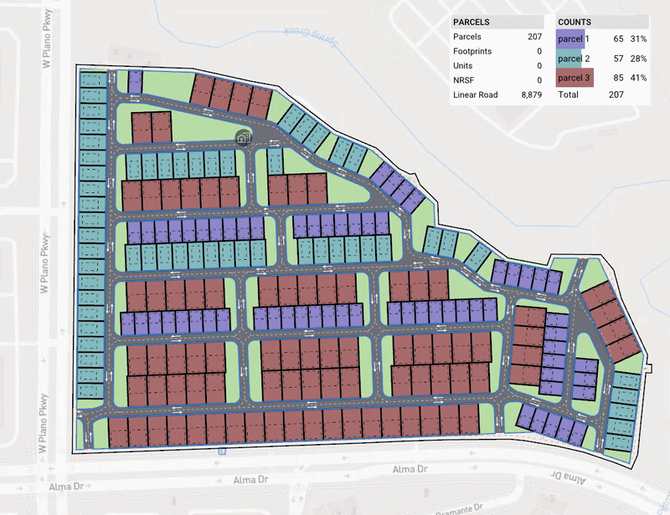Click the 41% percentage for parcel 3
The width and height of the screenshot is (670, 515).
(638, 78)
